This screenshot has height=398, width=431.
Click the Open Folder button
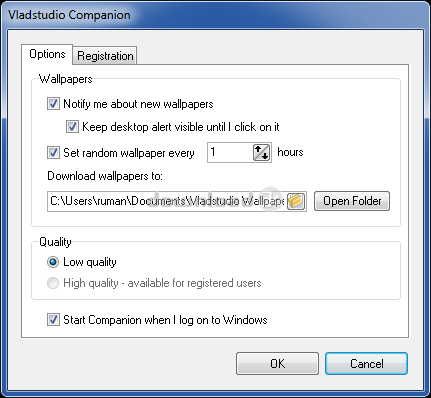click(352, 201)
